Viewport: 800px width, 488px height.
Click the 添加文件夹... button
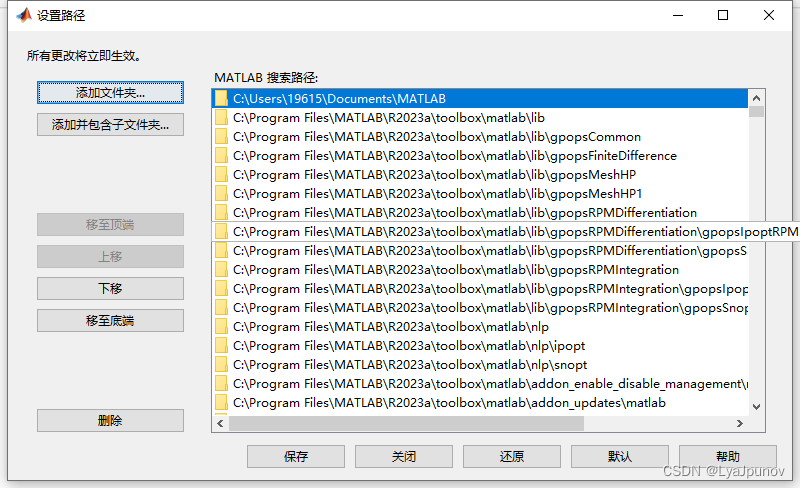[x=110, y=93]
